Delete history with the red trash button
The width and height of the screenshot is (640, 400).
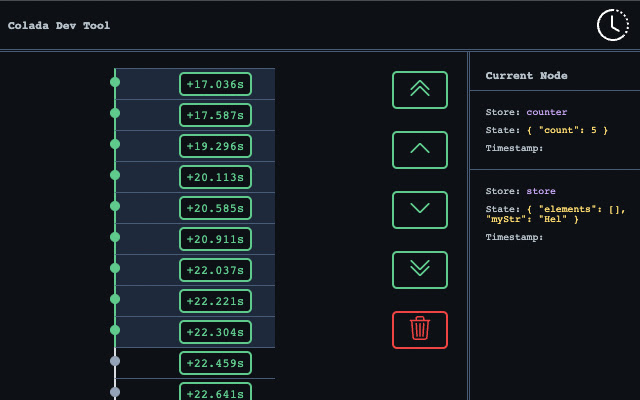click(420, 330)
